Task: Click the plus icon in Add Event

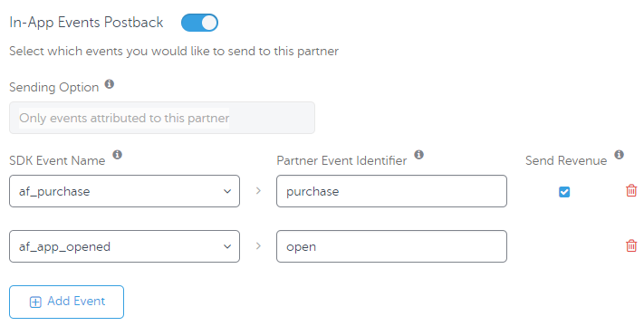Action: (35, 302)
